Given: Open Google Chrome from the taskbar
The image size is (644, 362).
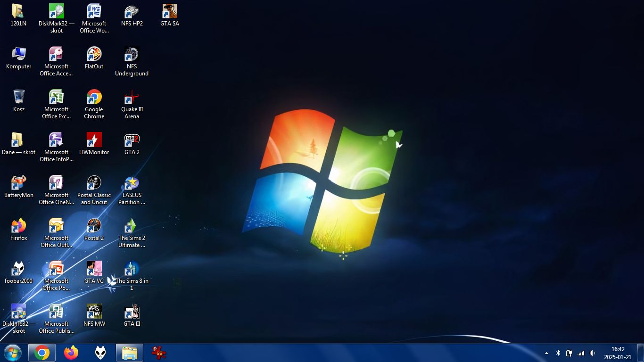Looking at the screenshot, I should tap(42, 353).
